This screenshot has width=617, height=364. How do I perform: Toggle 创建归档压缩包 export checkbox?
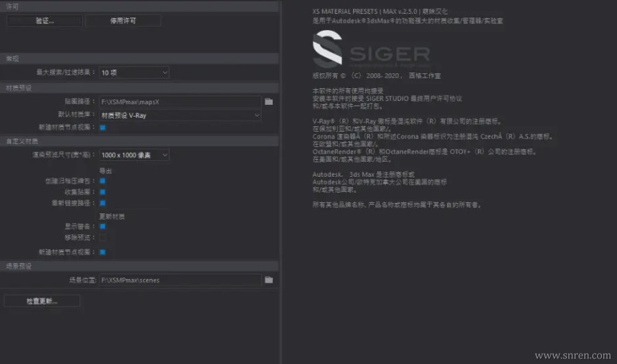coord(103,181)
